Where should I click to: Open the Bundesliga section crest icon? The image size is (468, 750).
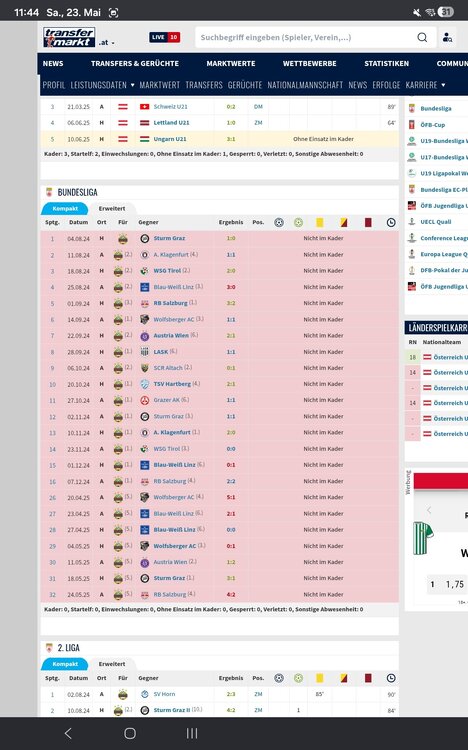click(49, 192)
